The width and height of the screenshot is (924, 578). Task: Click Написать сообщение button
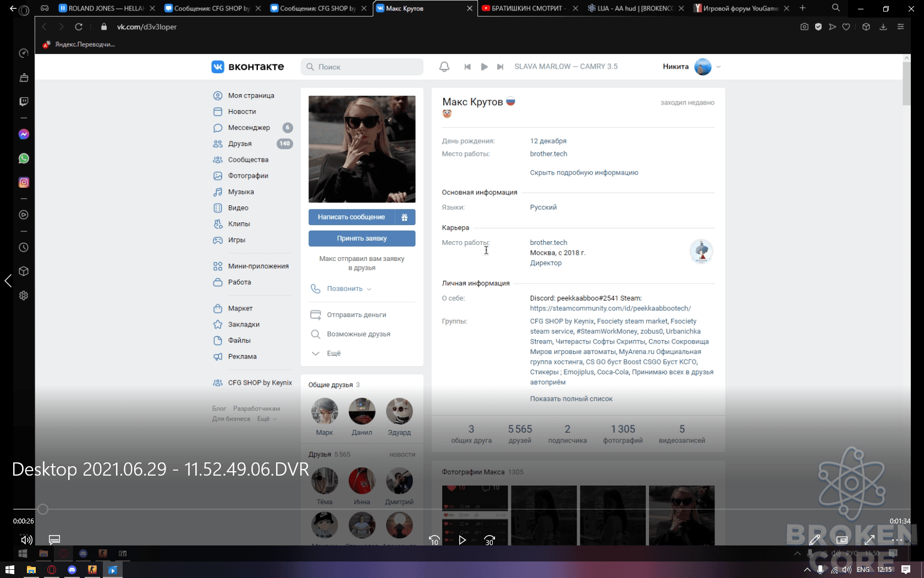click(351, 217)
